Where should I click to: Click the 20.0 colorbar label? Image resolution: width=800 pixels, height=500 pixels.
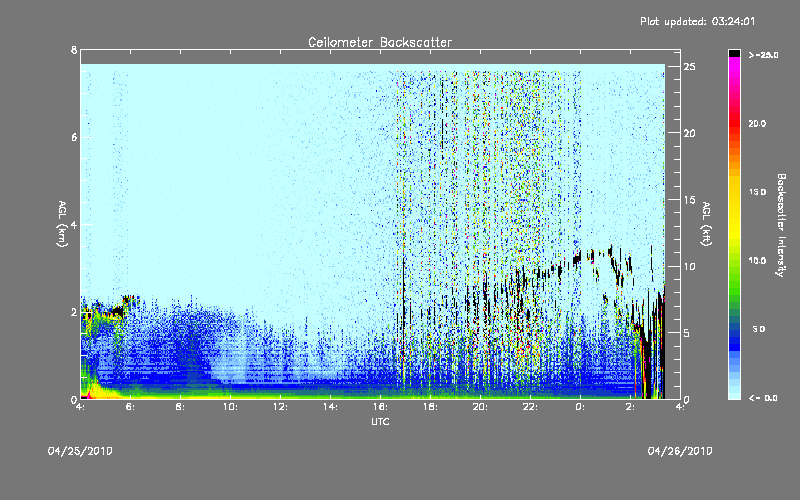(x=758, y=123)
